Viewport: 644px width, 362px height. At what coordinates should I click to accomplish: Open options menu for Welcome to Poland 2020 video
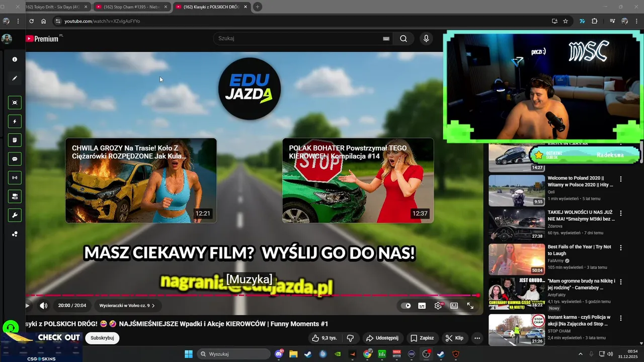[621, 179]
